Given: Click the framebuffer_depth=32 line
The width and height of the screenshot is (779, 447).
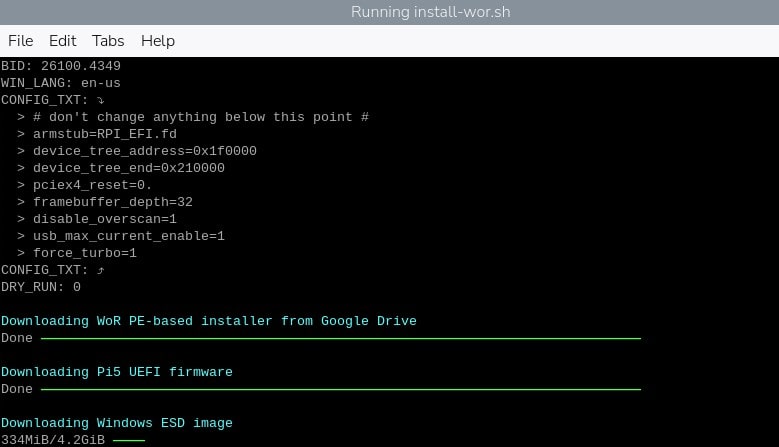Looking at the screenshot, I should click(x=112, y=202).
